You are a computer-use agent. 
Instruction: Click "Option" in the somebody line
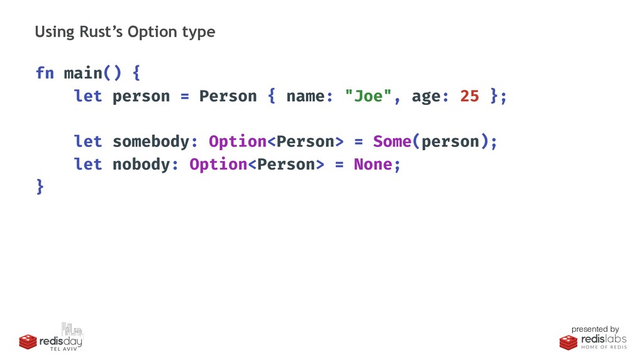click(238, 141)
